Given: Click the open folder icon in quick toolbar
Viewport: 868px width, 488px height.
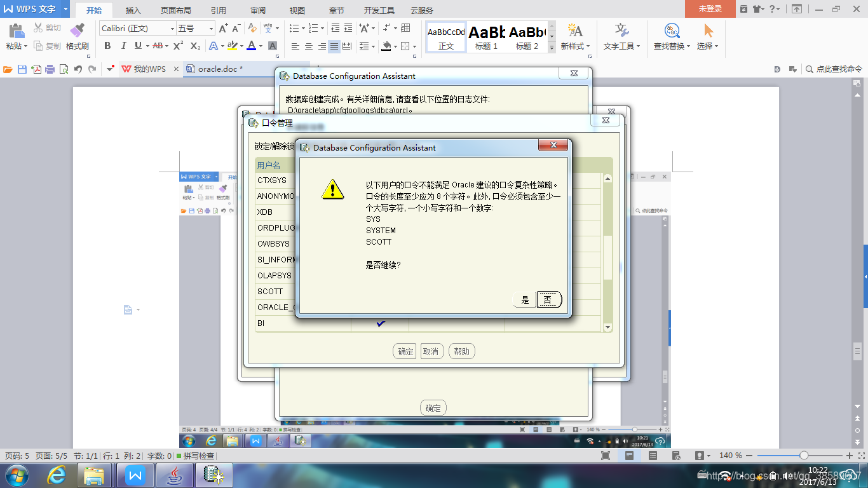Looking at the screenshot, I should (8, 69).
